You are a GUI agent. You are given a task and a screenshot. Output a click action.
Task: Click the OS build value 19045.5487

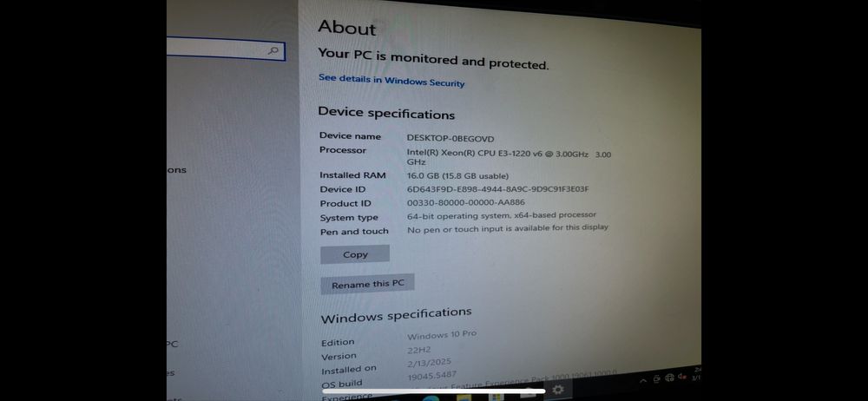[x=432, y=376]
